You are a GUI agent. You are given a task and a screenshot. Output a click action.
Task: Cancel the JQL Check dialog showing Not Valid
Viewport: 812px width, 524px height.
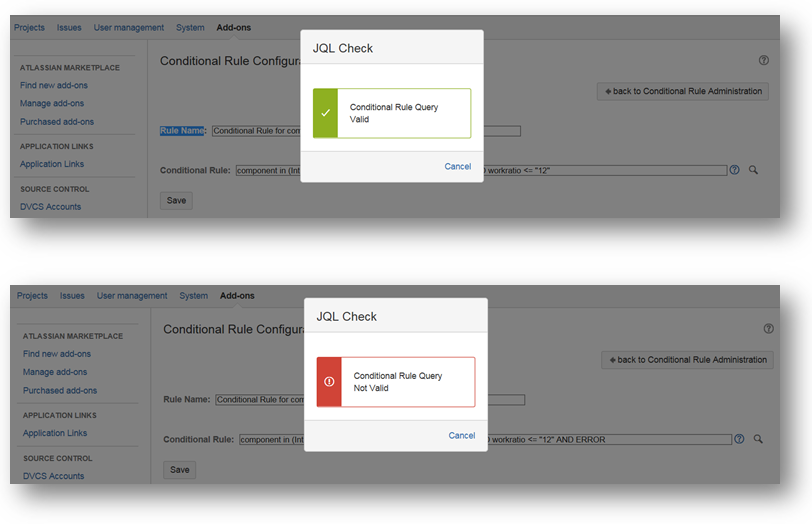click(462, 436)
